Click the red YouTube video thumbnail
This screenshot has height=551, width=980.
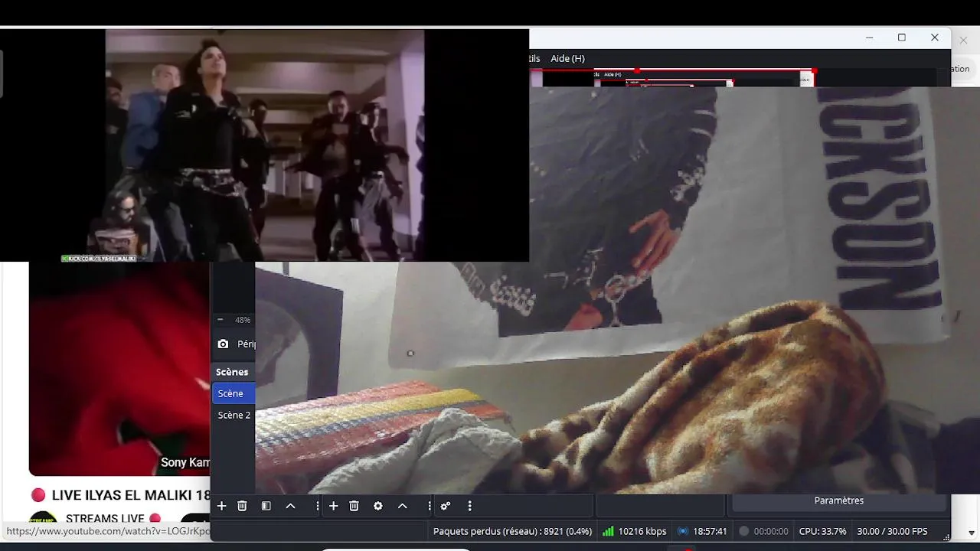coord(119,369)
